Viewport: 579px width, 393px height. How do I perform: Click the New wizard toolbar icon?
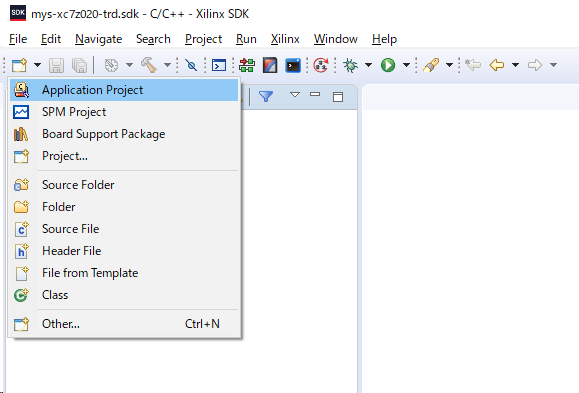pyautogui.click(x=20, y=65)
